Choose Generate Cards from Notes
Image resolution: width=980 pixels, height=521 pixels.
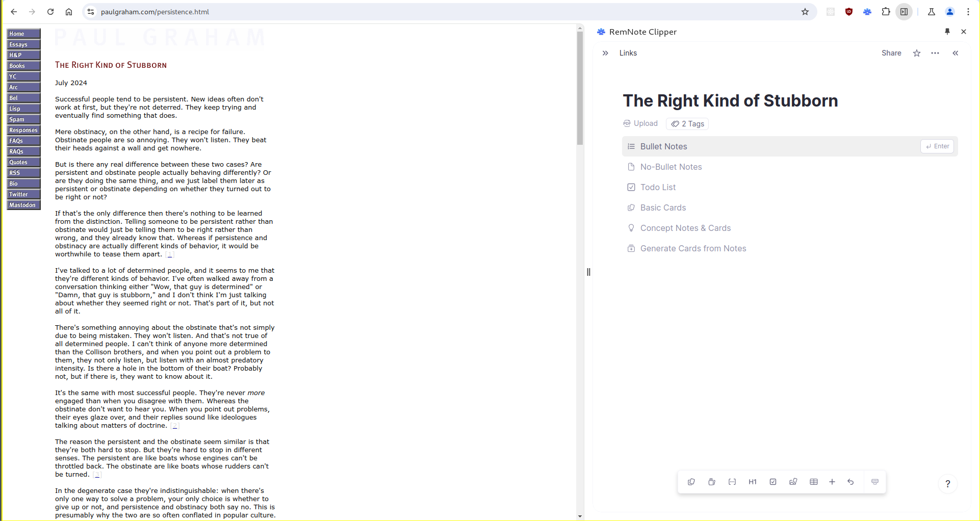point(693,248)
